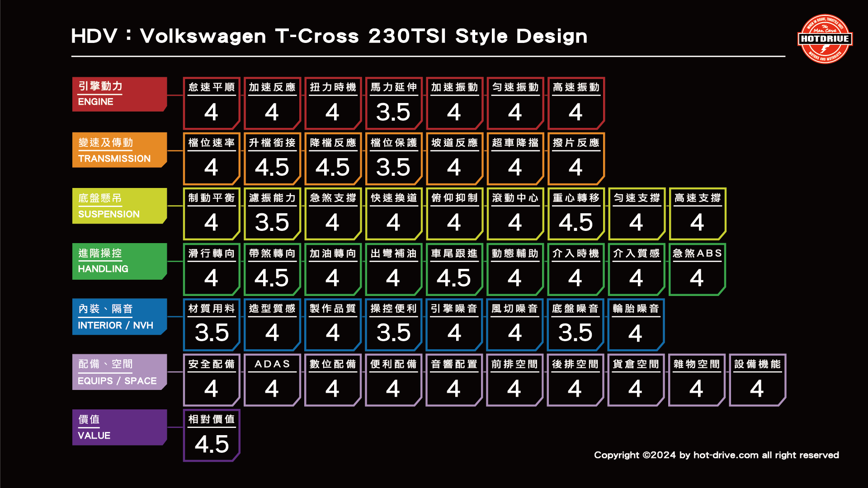Click the 升檔銜接 score box showing 4.5
The height and width of the screenshot is (488, 868).
point(272,159)
